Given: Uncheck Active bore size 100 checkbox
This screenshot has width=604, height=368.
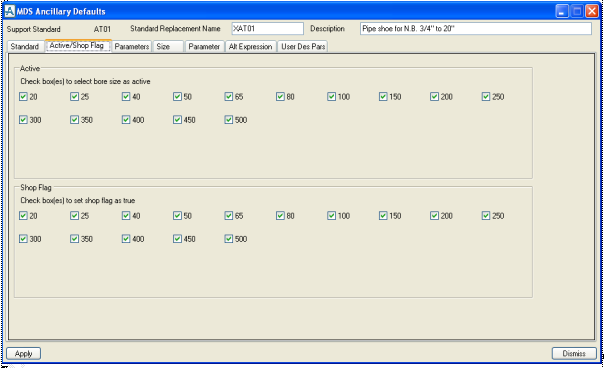Looking at the screenshot, I should pyautogui.click(x=332, y=96).
